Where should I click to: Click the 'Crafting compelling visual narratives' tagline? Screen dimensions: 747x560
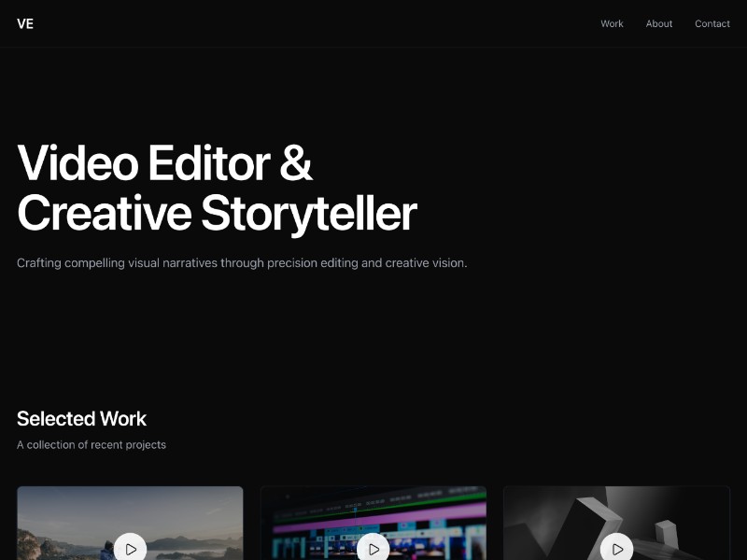tap(242, 263)
